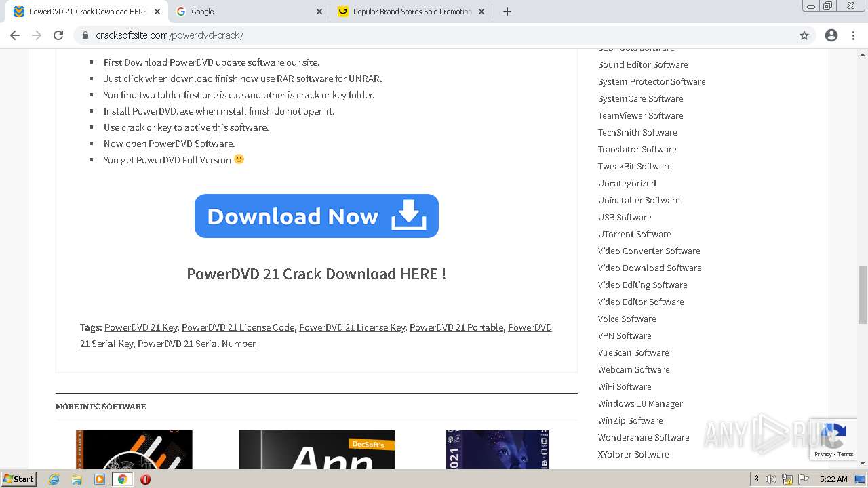
Task: Click the blue Download Now button
Action: coord(317,216)
